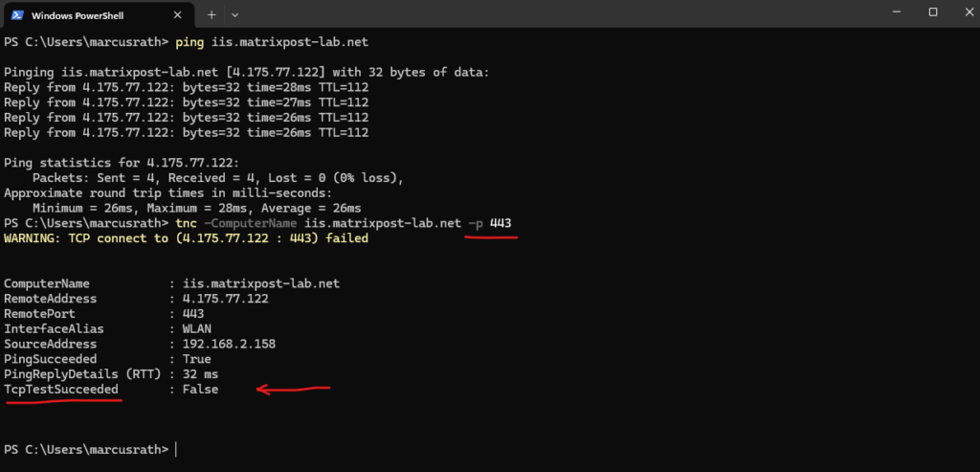Click the PowerShell icon in the tab

(17, 15)
